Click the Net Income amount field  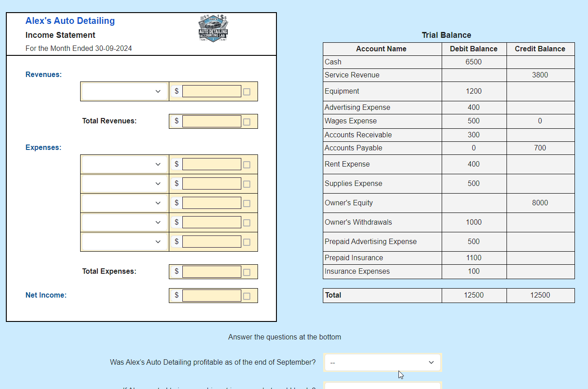[x=212, y=295]
